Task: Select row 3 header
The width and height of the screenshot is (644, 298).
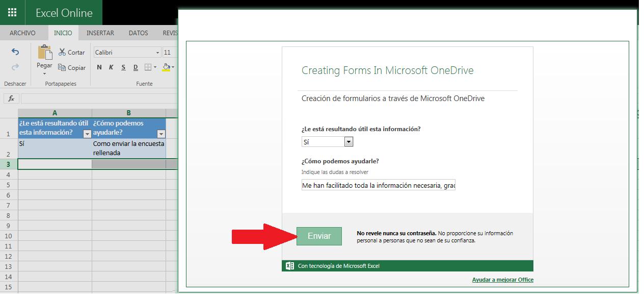Action: [9, 164]
